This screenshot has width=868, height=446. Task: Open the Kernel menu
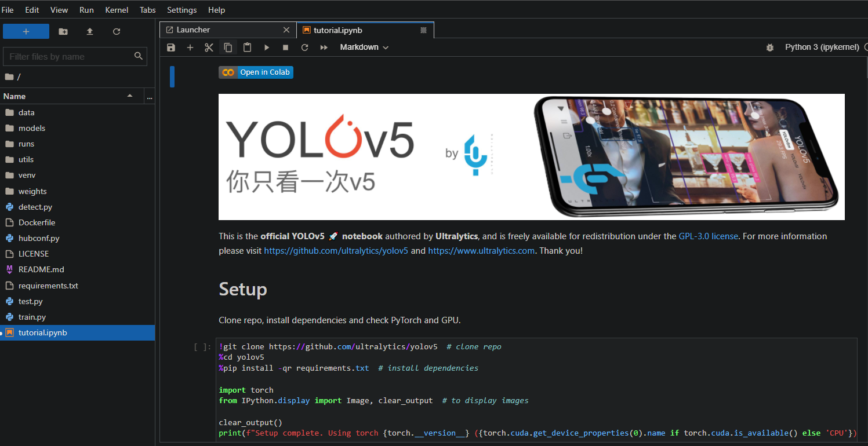[x=117, y=10]
